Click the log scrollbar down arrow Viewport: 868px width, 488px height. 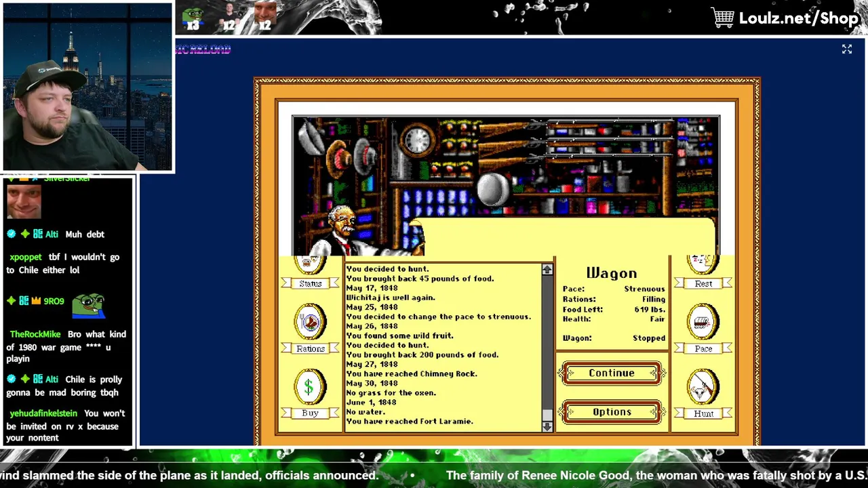point(547,426)
